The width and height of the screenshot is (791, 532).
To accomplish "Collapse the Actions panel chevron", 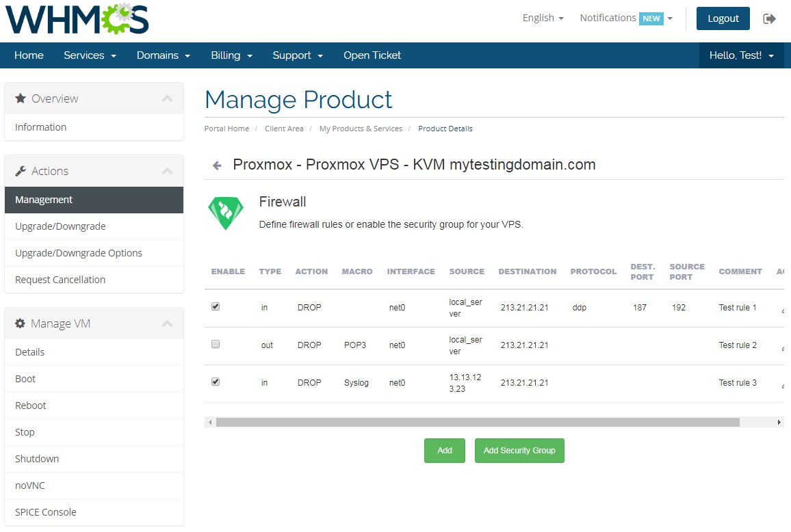I will coord(168,171).
